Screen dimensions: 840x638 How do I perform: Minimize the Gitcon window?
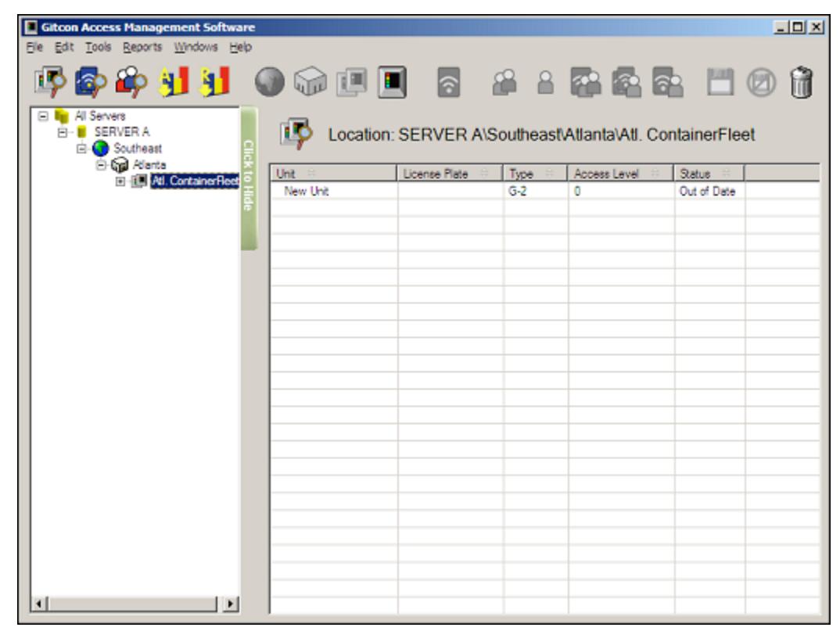pos(781,27)
